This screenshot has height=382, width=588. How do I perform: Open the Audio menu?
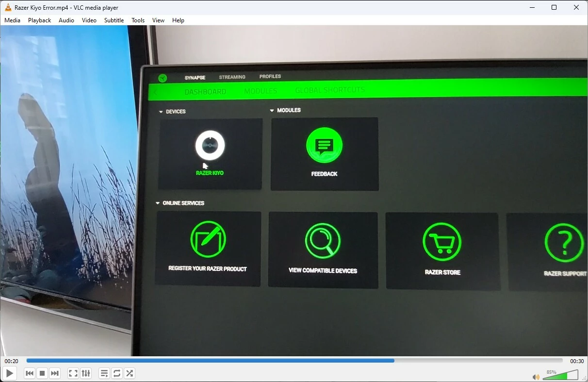pos(66,20)
